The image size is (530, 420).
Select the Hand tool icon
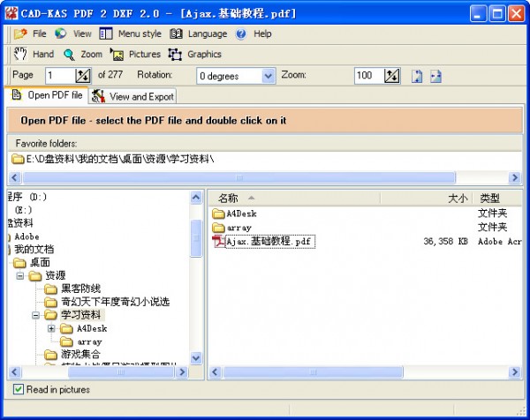coord(20,54)
